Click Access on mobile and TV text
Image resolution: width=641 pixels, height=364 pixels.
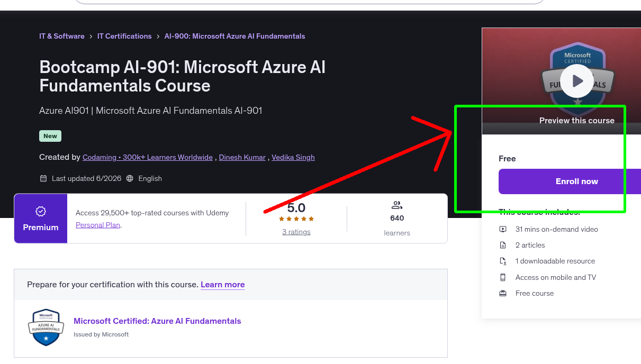(x=556, y=277)
